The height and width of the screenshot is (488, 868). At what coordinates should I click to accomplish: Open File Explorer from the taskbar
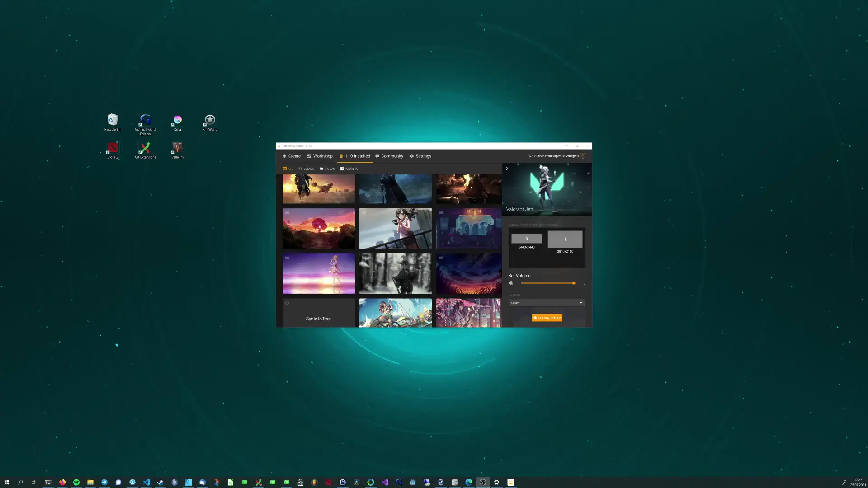[90, 482]
